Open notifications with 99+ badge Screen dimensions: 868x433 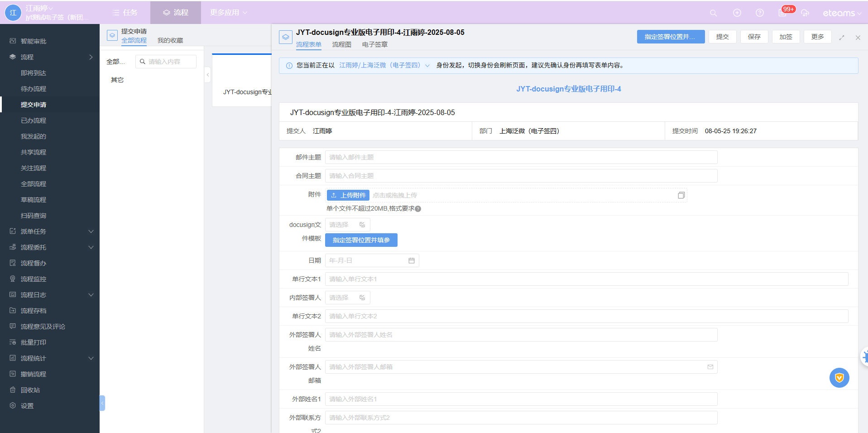[x=783, y=13]
